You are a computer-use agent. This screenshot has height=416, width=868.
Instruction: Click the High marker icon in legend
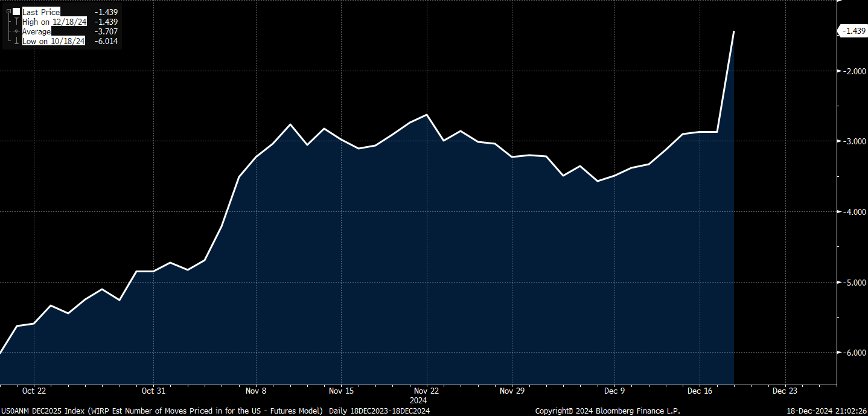point(16,22)
